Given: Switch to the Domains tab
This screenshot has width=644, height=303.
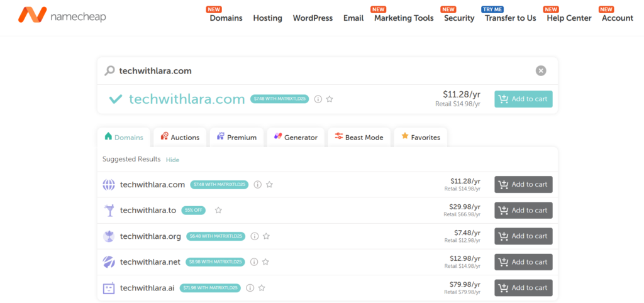Looking at the screenshot, I should point(124,137).
